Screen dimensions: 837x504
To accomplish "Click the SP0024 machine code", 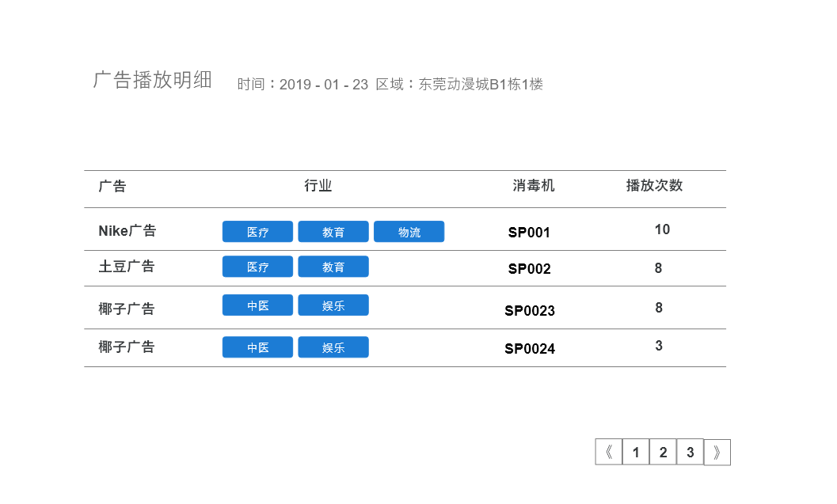I will pyautogui.click(x=530, y=349).
